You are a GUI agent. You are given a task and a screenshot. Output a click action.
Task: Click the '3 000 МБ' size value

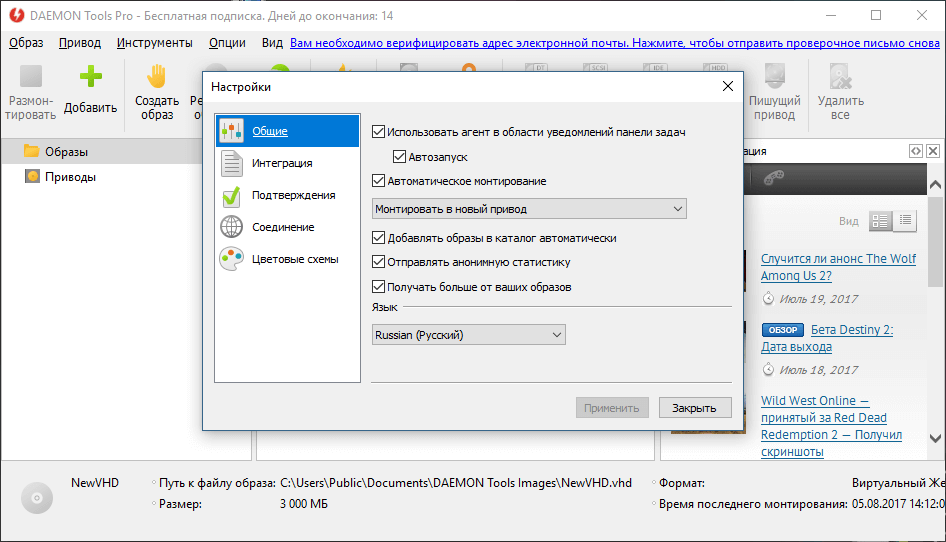click(x=304, y=504)
